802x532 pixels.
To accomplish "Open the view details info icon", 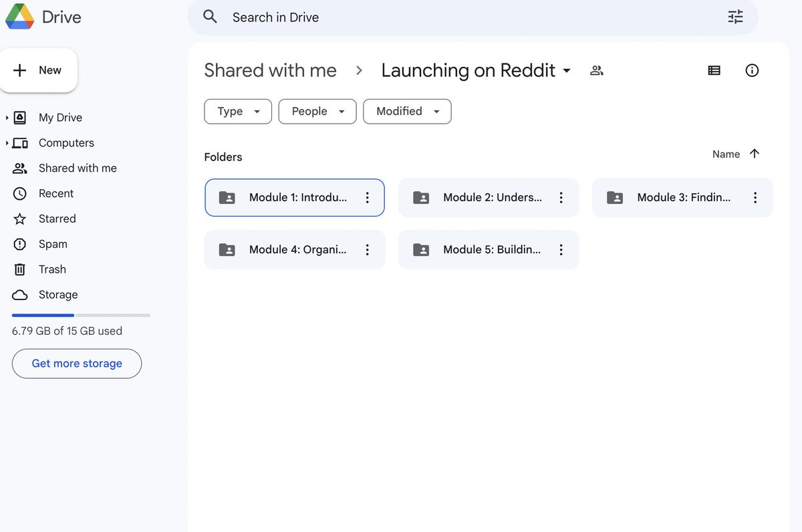I will point(752,70).
